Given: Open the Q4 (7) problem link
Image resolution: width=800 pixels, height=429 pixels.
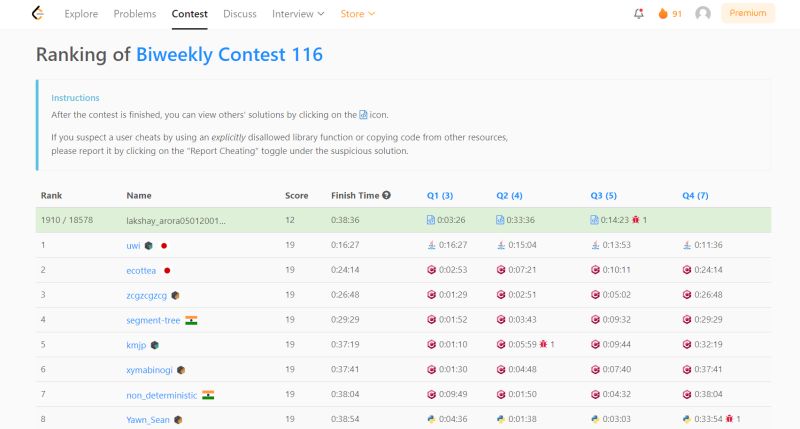Looking at the screenshot, I should 695,195.
